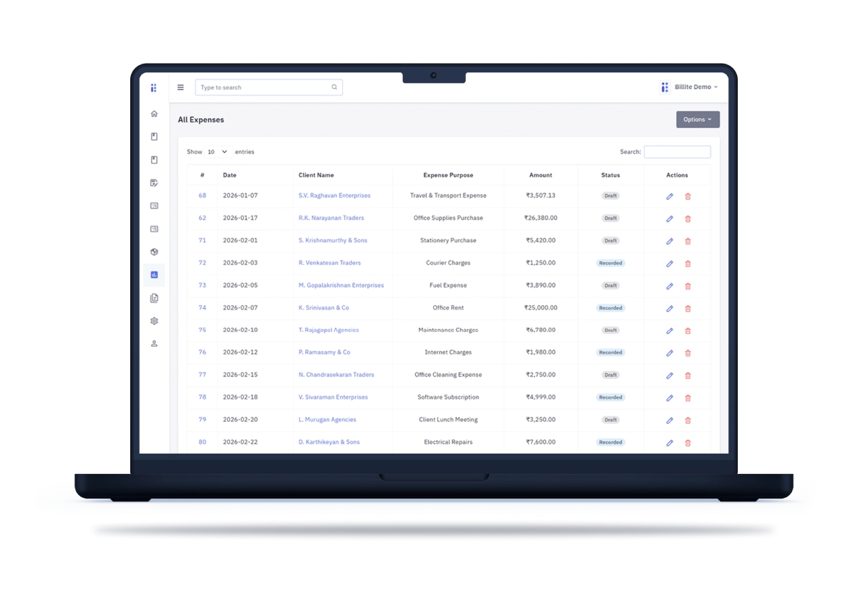The height and width of the screenshot is (589, 868).
Task: Click the amount ₹26,380.00
Action: point(540,218)
